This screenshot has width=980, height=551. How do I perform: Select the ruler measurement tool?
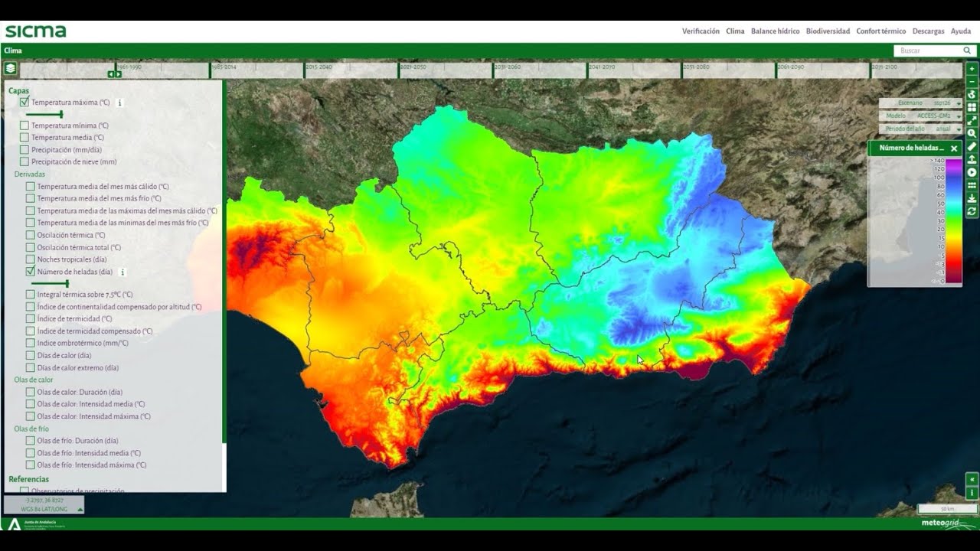pos(972,146)
